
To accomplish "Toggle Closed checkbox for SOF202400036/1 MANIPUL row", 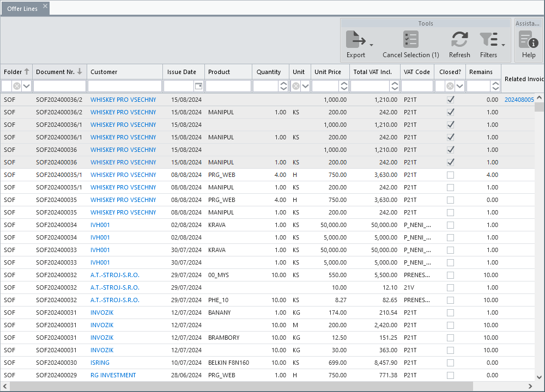I will [451, 137].
